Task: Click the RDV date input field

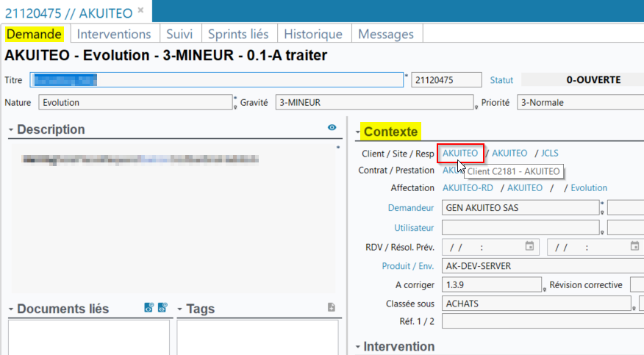Action: pyautogui.click(x=490, y=247)
